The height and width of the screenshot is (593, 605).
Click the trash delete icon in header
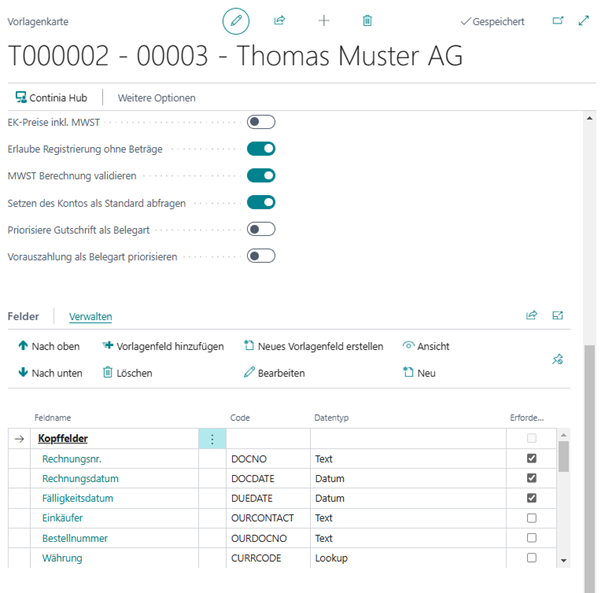click(x=367, y=20)
